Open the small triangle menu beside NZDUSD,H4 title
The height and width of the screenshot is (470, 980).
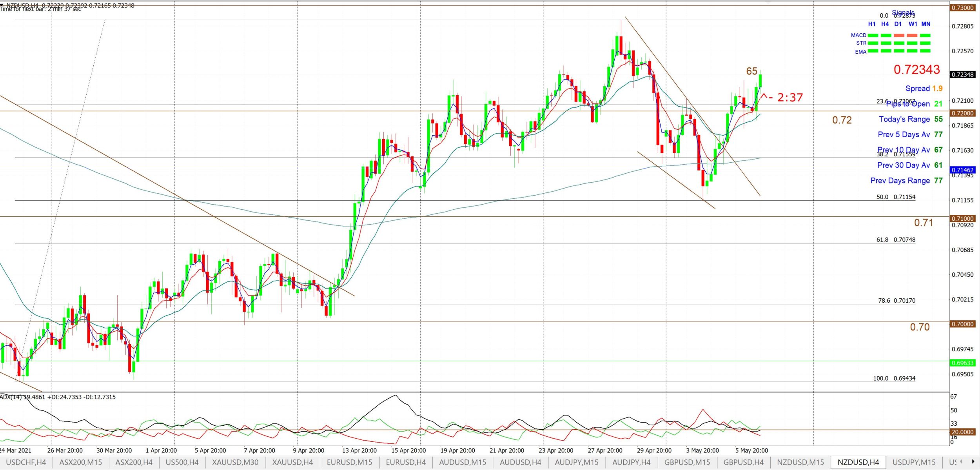[2, 5]
